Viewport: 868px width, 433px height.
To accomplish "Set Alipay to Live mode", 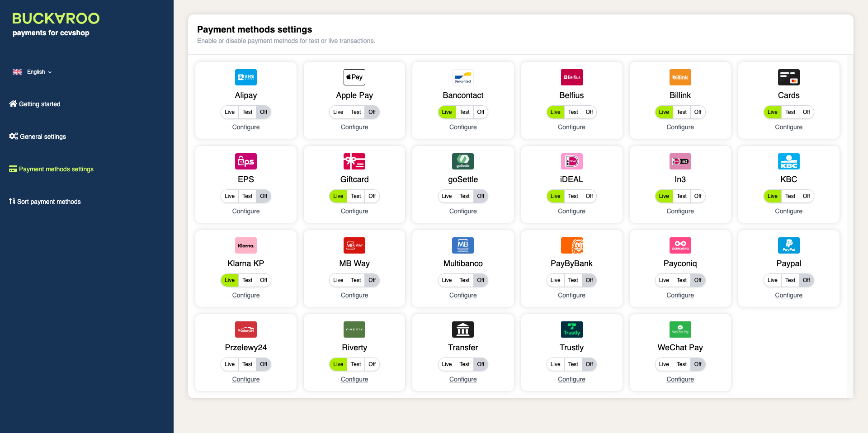I will click(230, 112).
